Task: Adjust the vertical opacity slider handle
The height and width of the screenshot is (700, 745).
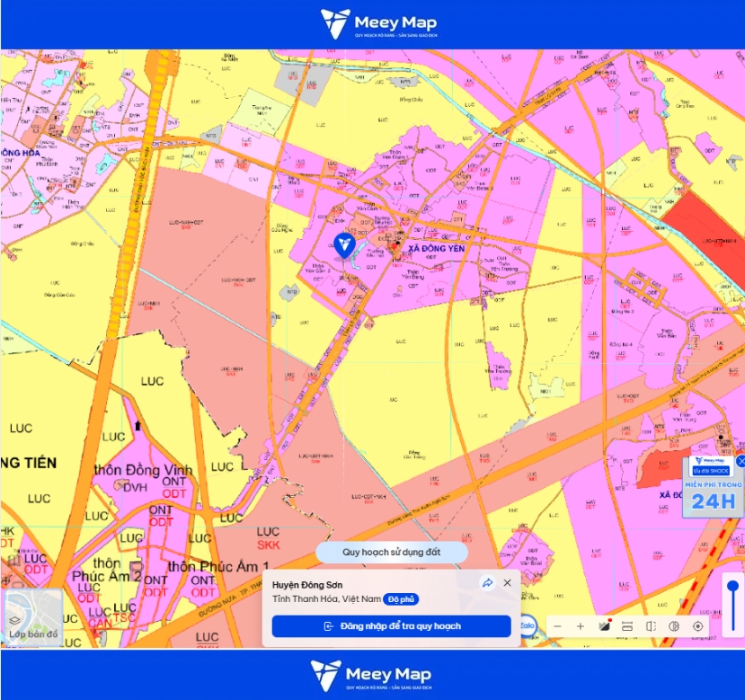Action: (733, 586)
